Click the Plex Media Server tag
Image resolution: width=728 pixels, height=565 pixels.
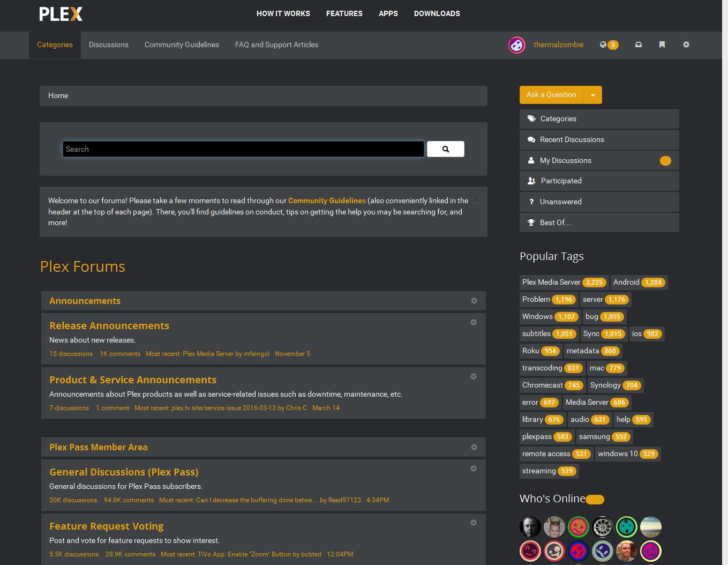coord(564,282)
